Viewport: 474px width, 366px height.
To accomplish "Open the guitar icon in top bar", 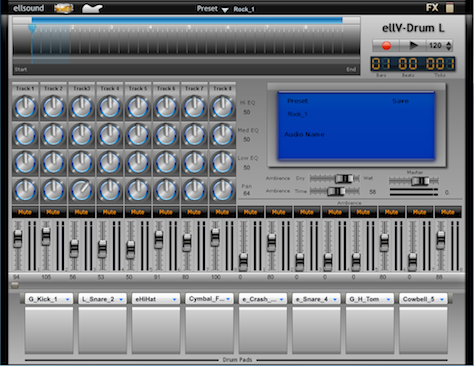I will tap(92, 8).
